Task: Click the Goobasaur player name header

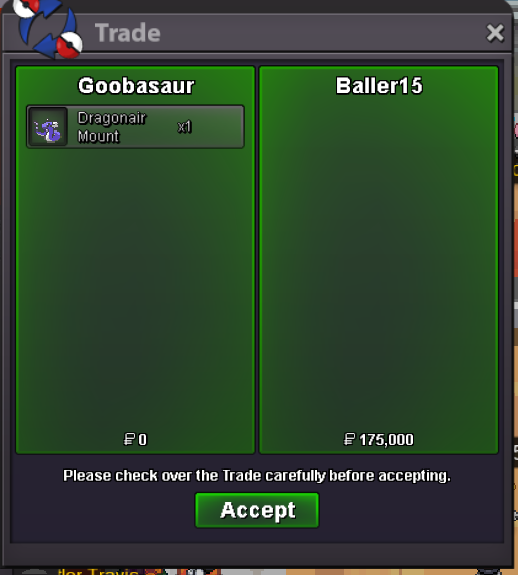Action: (136, 86)
